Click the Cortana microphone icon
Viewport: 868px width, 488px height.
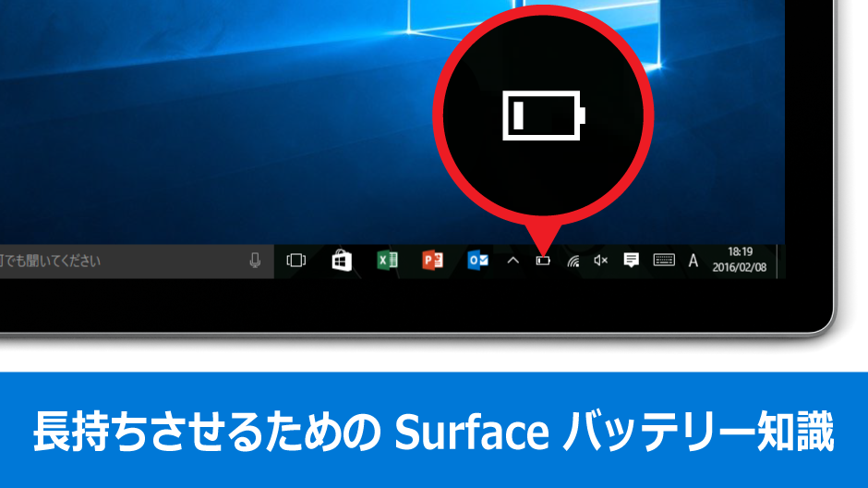[x=255, y=261]
